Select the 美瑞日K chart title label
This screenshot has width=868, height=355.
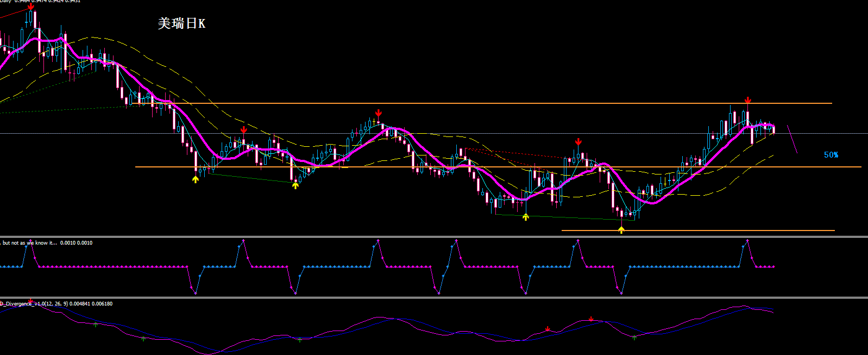181,23
